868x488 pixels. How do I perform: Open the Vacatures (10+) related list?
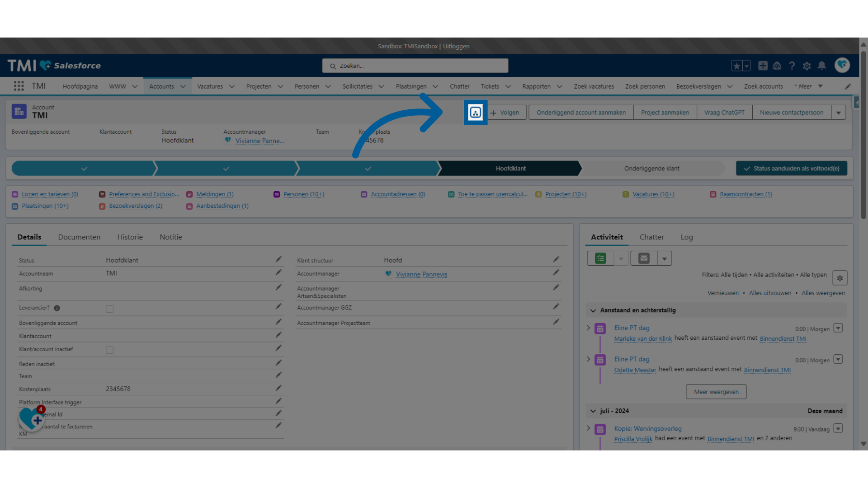(x=653, y=194)
